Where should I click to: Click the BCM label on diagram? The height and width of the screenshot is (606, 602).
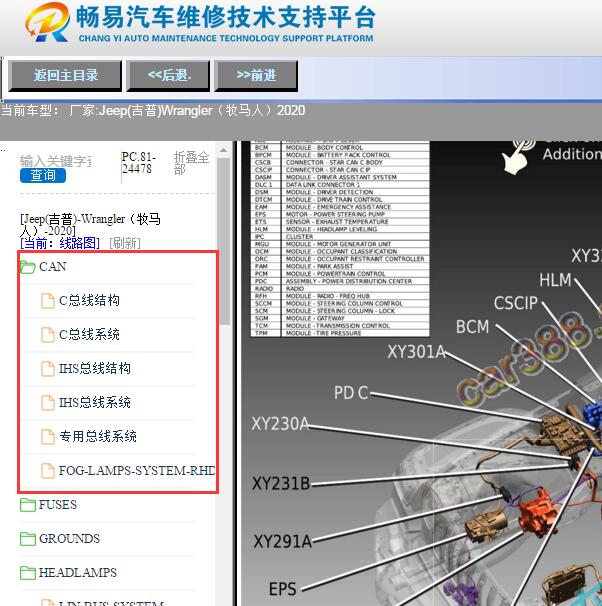(473, 327)
